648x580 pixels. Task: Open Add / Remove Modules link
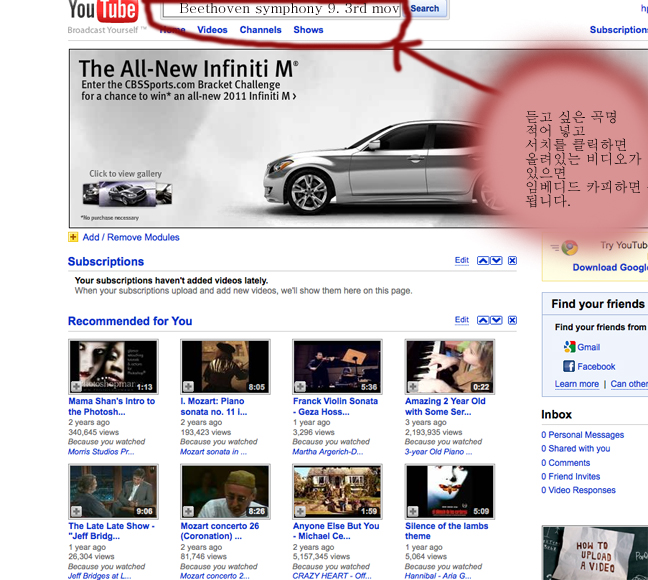[x=131, y=237]
